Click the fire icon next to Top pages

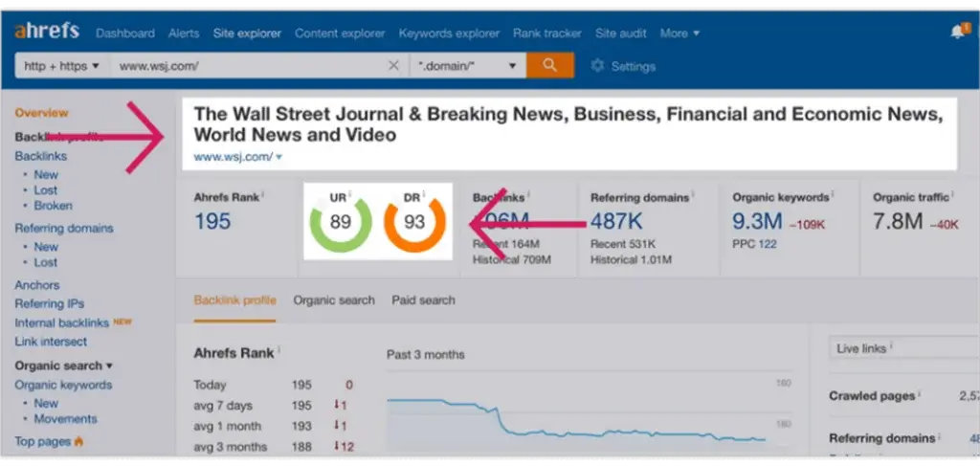78,441
